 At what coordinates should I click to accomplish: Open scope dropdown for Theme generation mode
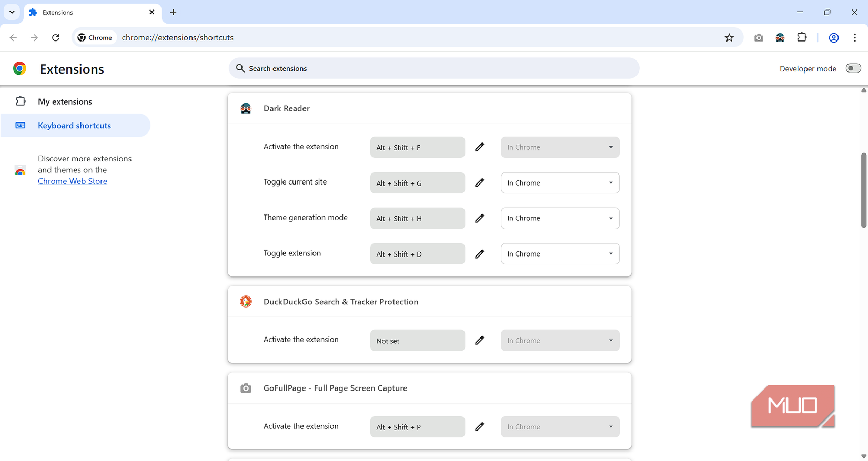click(560, 218)
